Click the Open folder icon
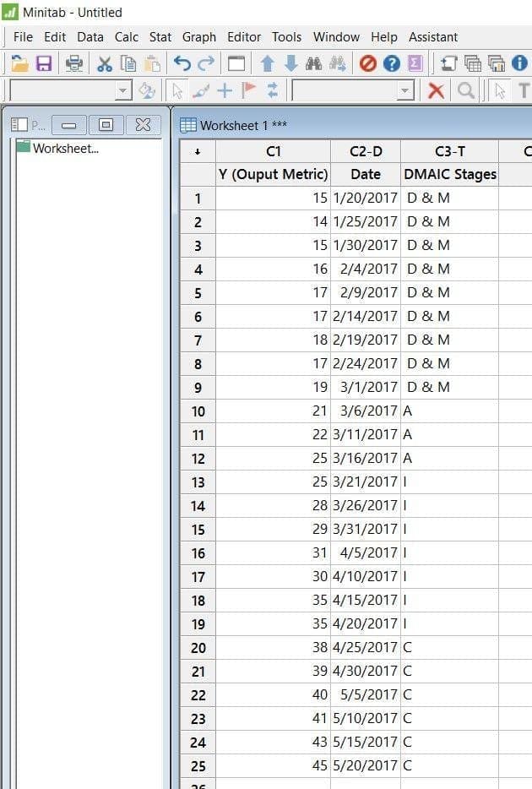Viewport: 532px width, 789px height. (x=19, y=63)
